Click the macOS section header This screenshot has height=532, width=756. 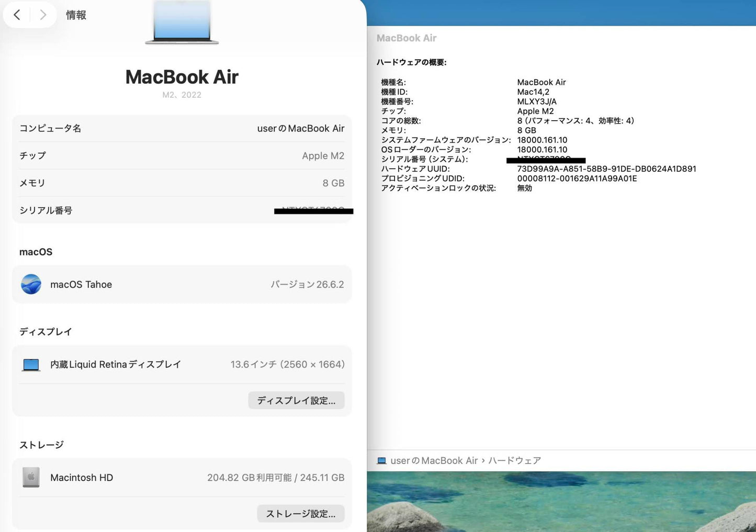36,252
